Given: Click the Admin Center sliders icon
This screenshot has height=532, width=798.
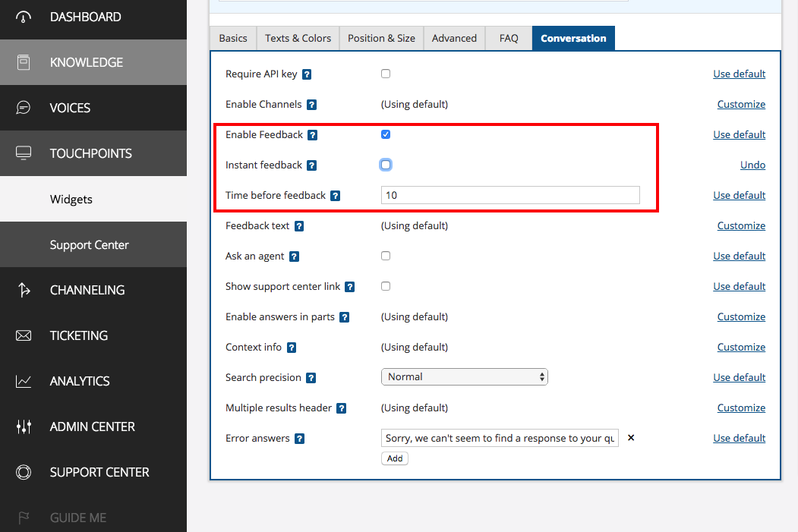Looking at the screenshot, I should (24, 427).
